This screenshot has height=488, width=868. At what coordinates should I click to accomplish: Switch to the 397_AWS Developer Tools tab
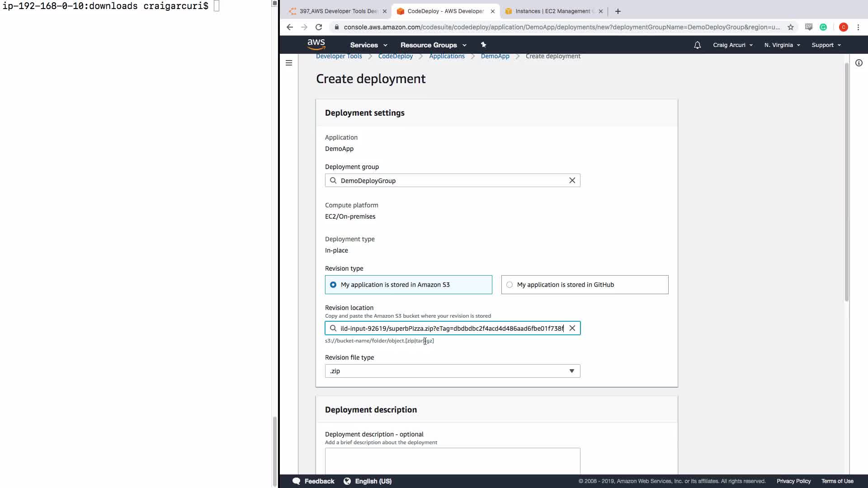(338, 11)
